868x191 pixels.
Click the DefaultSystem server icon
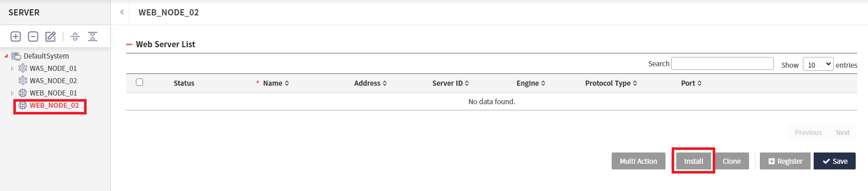click(16, 56)
